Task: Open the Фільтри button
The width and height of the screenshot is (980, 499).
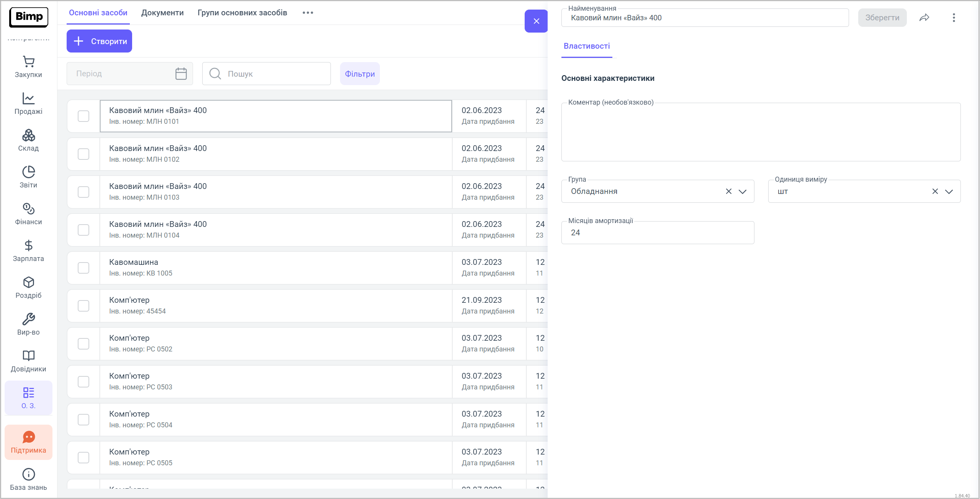Action: pos(360,74)
